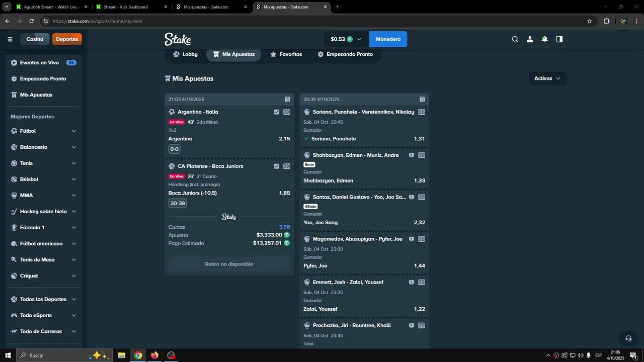Open stats chart for Argentina - Italia
Image resolution: width=644 pixels, height=362 pixels.
(277, 112)
